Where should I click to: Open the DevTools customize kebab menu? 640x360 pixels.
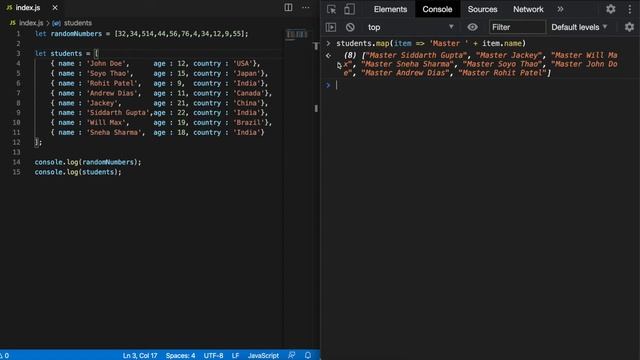pos(630,9)
